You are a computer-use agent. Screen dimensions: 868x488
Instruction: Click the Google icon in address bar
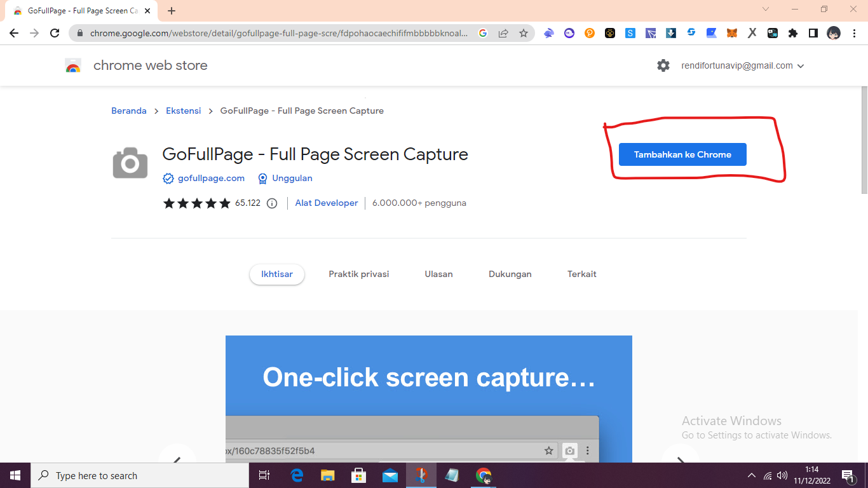tap(483, 33)
